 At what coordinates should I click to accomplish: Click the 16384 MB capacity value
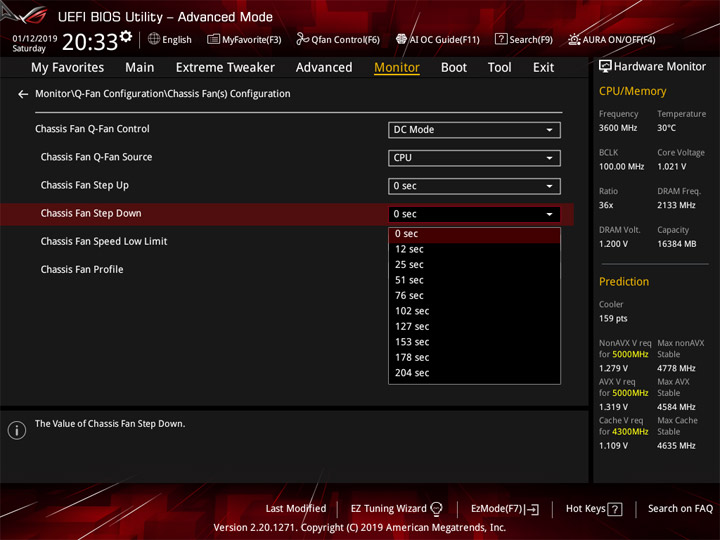tap(677, 244)
